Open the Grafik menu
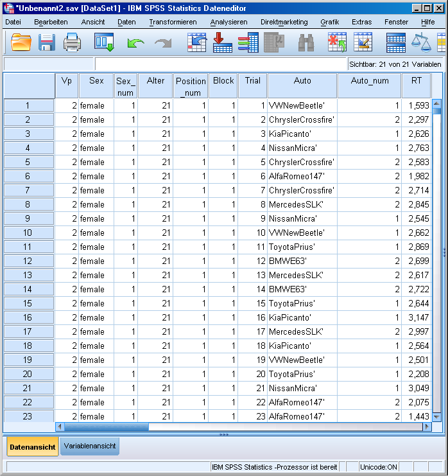448x476 pixels. tap(330, 22)
